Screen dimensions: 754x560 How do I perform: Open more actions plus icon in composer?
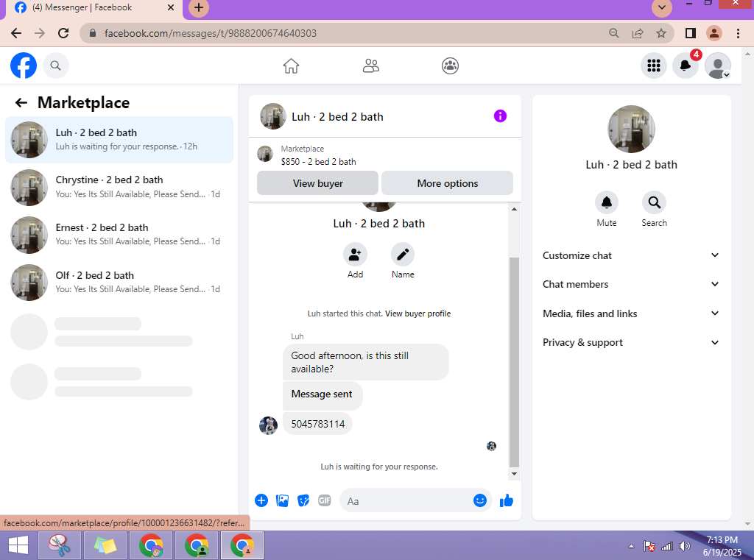(261, 501)
